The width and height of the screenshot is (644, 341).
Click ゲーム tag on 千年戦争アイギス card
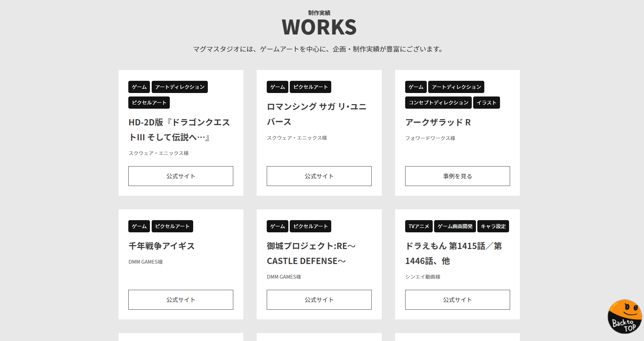(139, 226)
